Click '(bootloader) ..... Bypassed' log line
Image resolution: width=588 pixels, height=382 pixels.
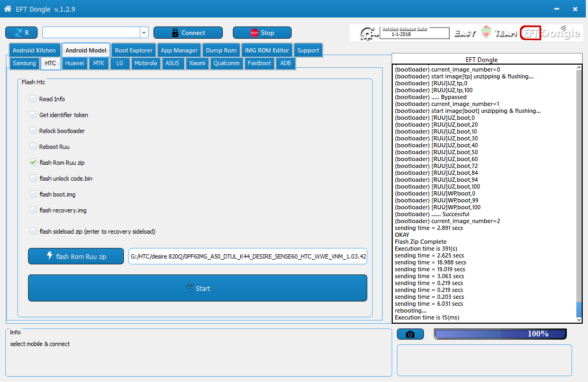pos(431,97)
